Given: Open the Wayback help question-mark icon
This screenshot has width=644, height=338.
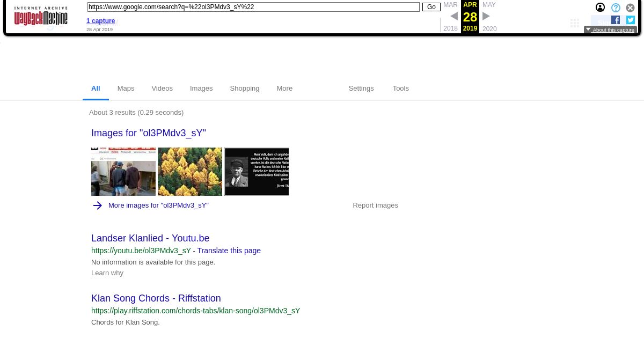Looking at the screenshot, I should point(616,8).
